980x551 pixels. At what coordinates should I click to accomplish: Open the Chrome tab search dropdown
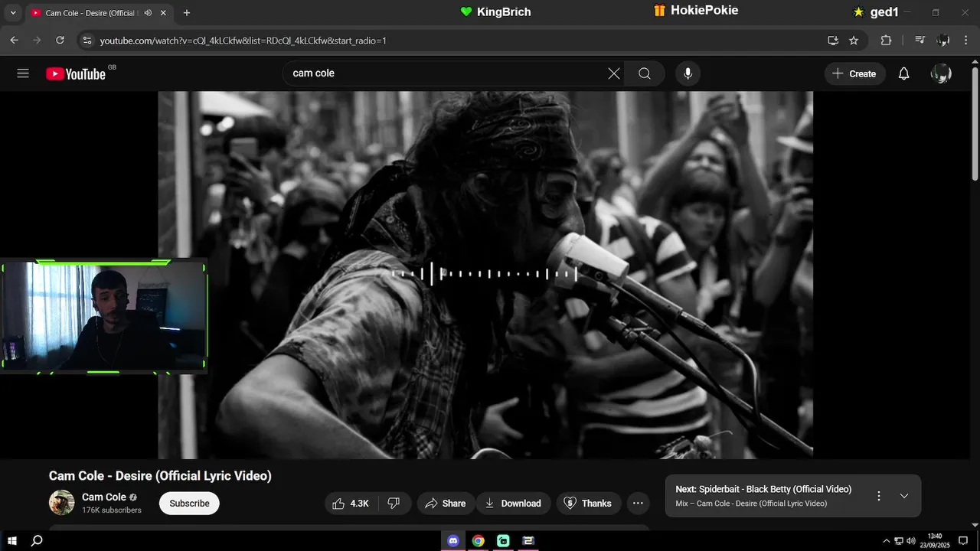click(x=13, y=13)
